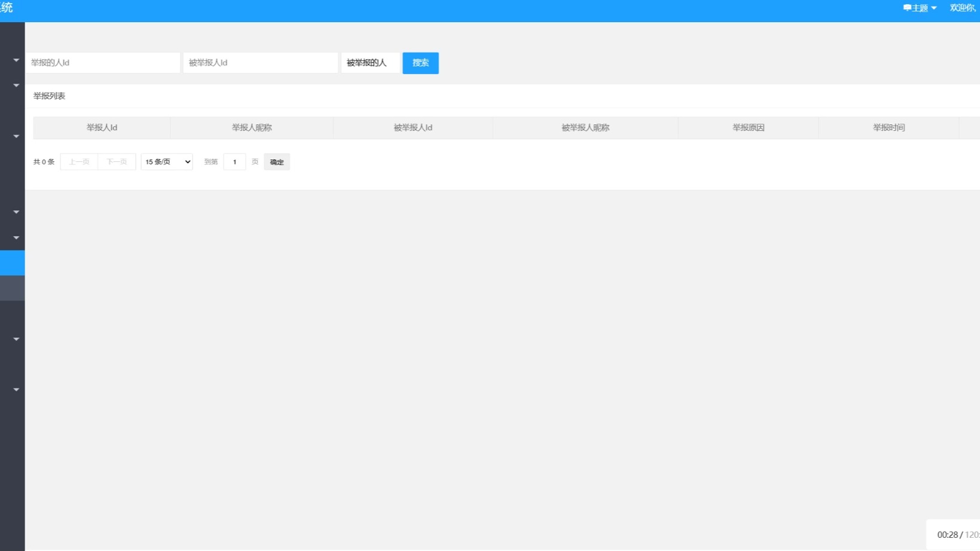The width and height of the screenshot is (980, 551).
Task: Click the 被举报人Id column header
Action: 413,127
